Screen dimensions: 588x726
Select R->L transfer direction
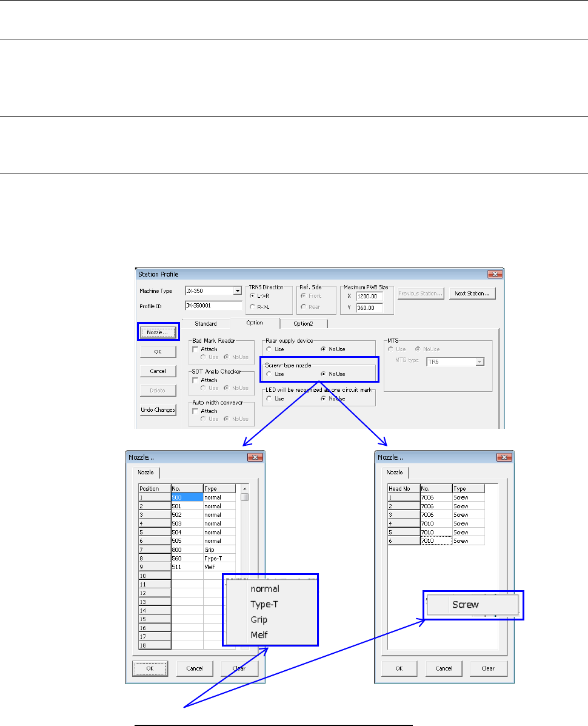tap(253, 307)
